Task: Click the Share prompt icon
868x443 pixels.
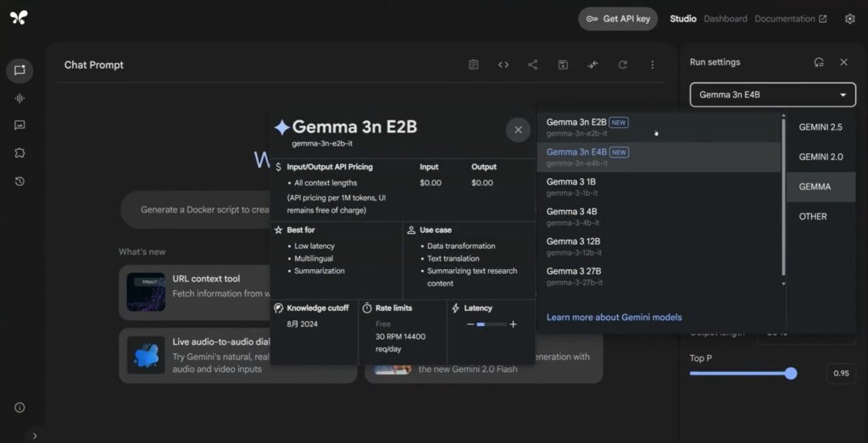Action: (532, 64)
